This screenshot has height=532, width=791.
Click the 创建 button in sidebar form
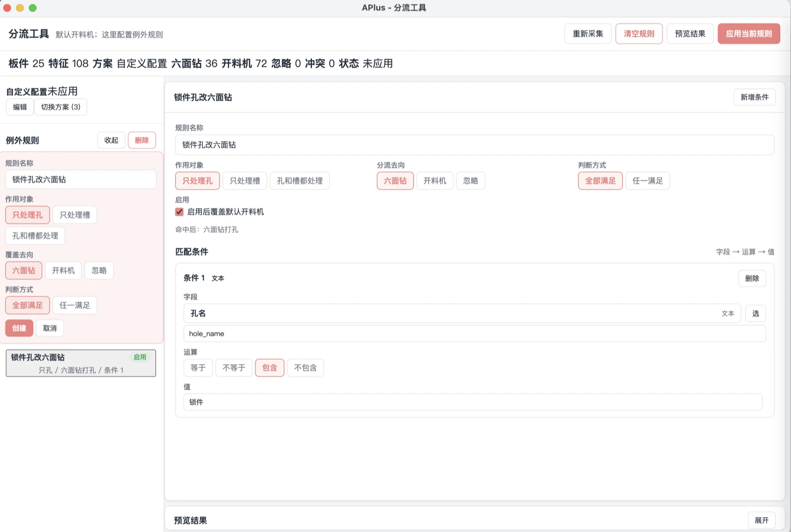click(x=19, y=328)
